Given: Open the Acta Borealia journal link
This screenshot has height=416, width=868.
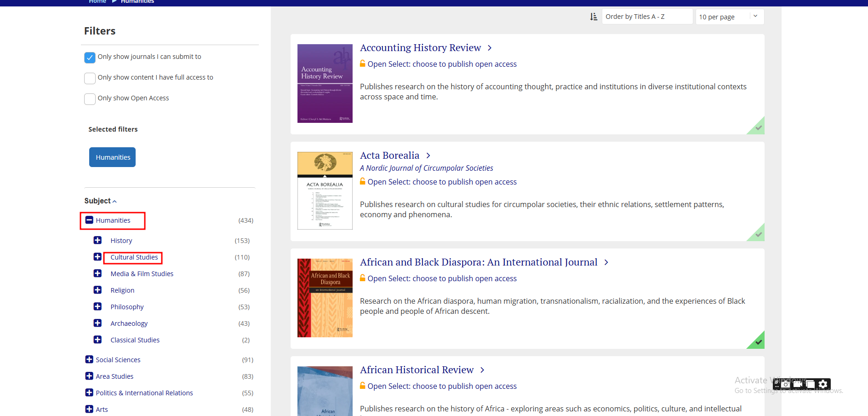Looking at the screenshot, I should tap(389, 156).
